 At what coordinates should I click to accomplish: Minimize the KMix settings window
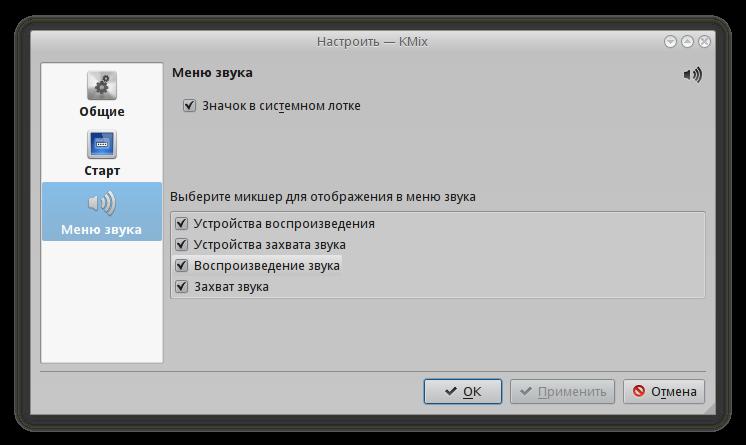pyautogui.click(x=670, y=42)
